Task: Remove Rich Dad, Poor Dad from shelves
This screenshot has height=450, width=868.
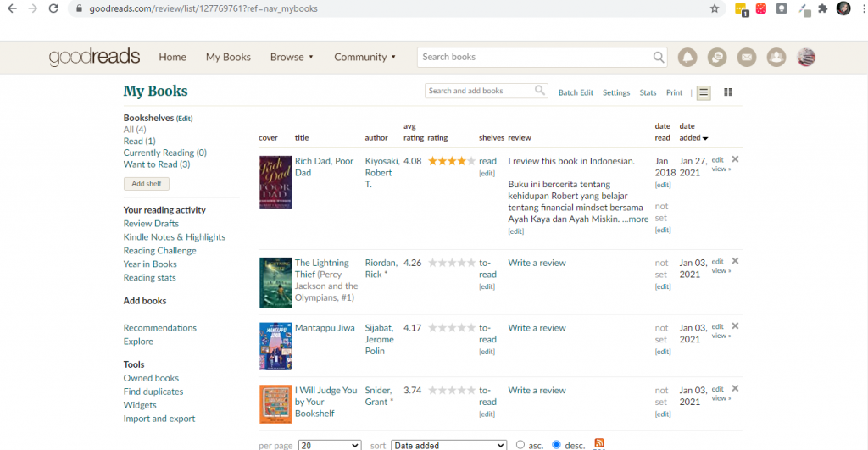Action: 735,159
